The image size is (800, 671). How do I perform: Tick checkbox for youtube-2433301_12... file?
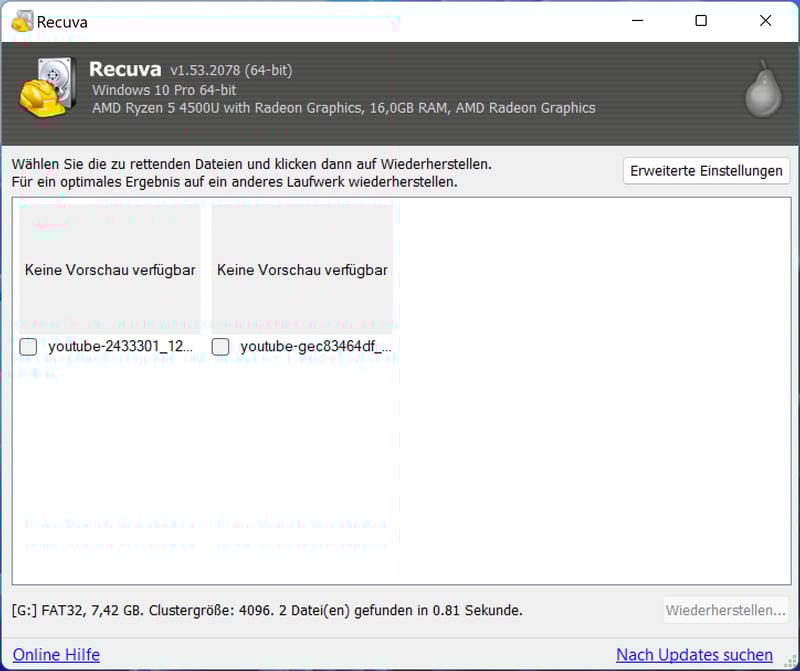[x=28, y=347]
